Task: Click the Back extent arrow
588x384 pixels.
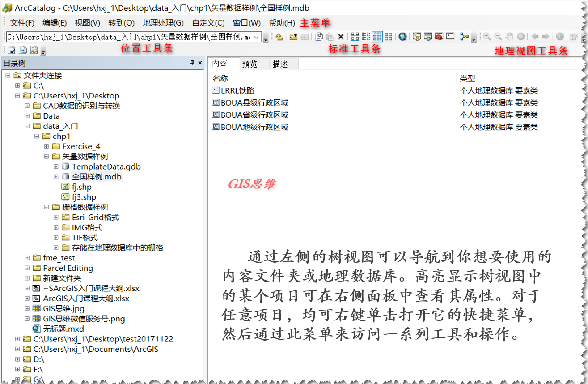Action: point(535,37)
